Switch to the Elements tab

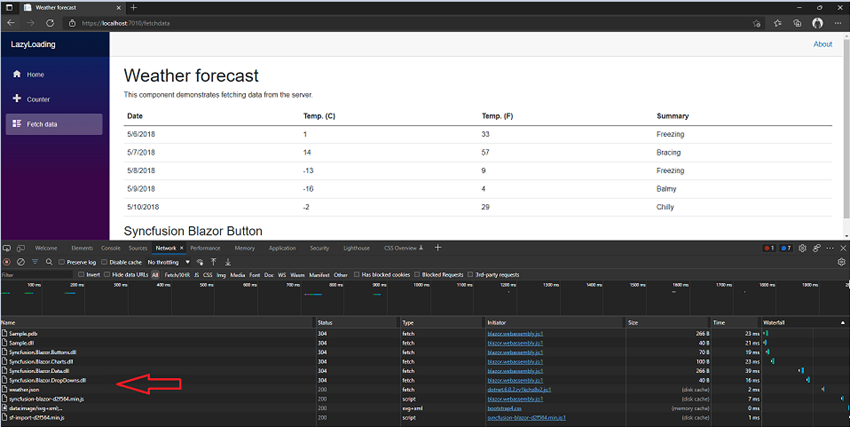[82, 248]
